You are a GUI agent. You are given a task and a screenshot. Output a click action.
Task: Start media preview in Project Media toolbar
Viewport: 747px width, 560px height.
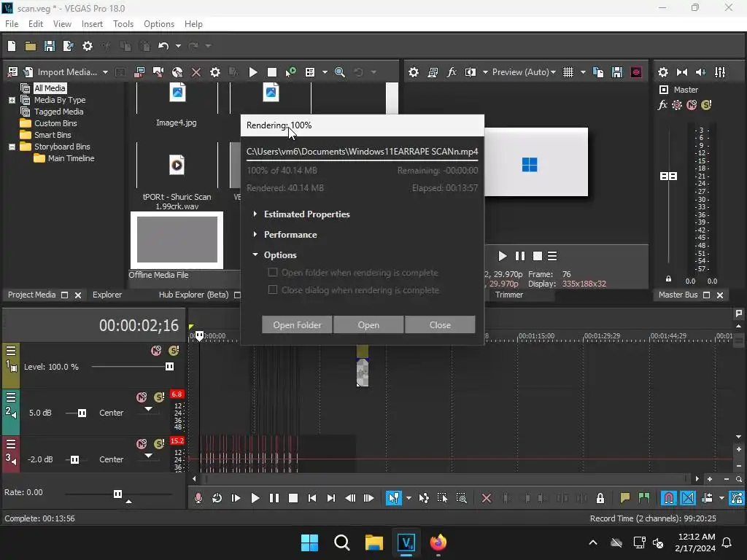click(x=253, y=72)
